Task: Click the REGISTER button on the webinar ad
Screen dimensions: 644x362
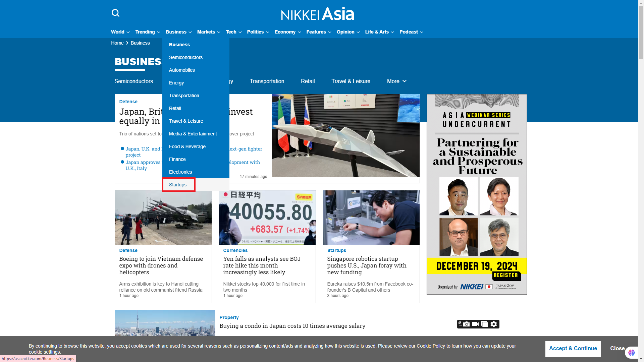Action: coord(506,276)
